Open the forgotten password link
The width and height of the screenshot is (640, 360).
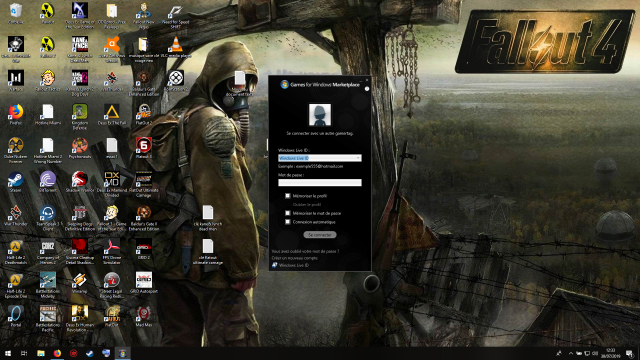tap(305, 251)
